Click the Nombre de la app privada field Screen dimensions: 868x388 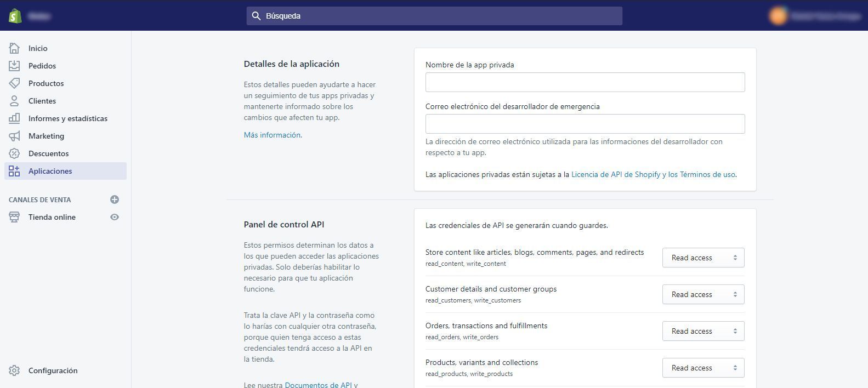(585, 82)
